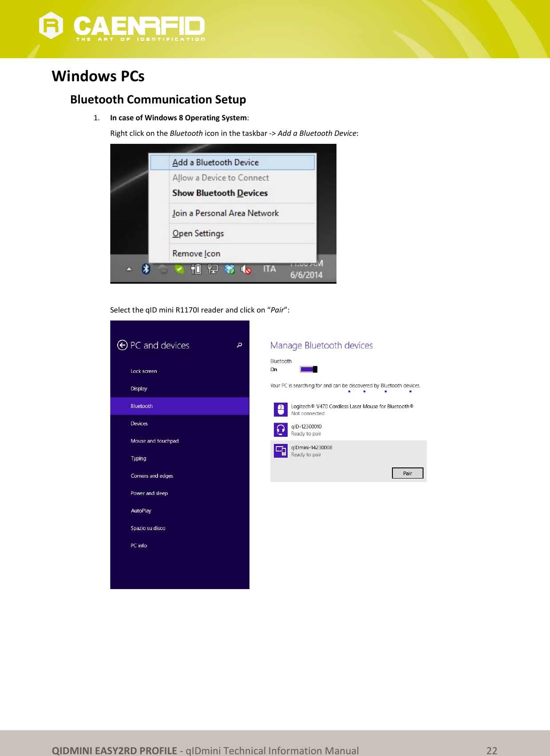Viewport: 550px width, 756px height.
Task: Select Allow a Device to Connect
Action: tap(221, 178)
